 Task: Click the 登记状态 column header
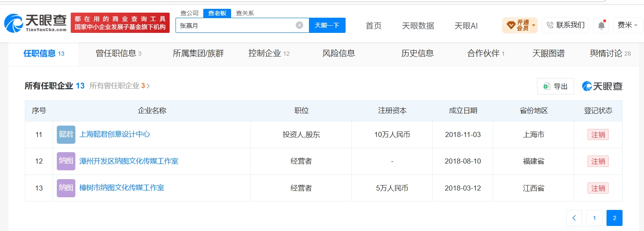pyautogui.click(x=598, y=111)
